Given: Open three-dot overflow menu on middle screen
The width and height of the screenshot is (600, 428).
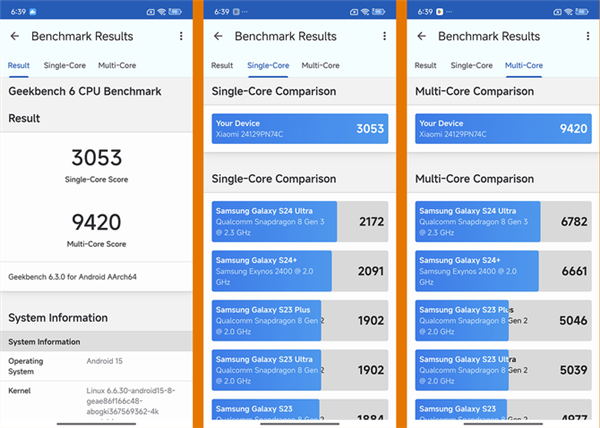Looking at the screenshot, I should (384, 36).
